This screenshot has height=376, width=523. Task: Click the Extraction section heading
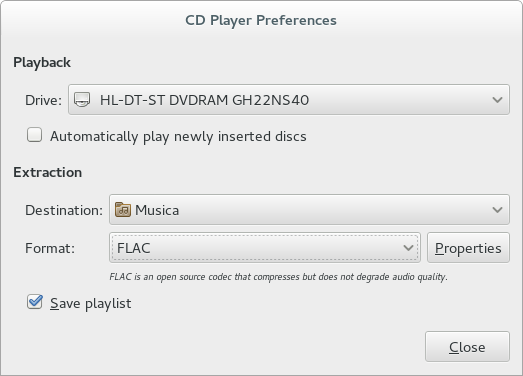coord(48,172)
